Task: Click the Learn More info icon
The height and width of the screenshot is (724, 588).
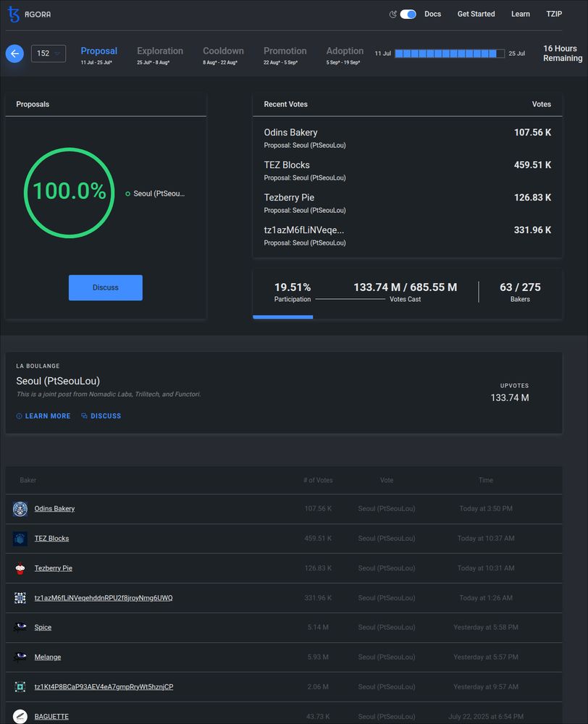Action: pyautogui.click(x=19, y=416)
